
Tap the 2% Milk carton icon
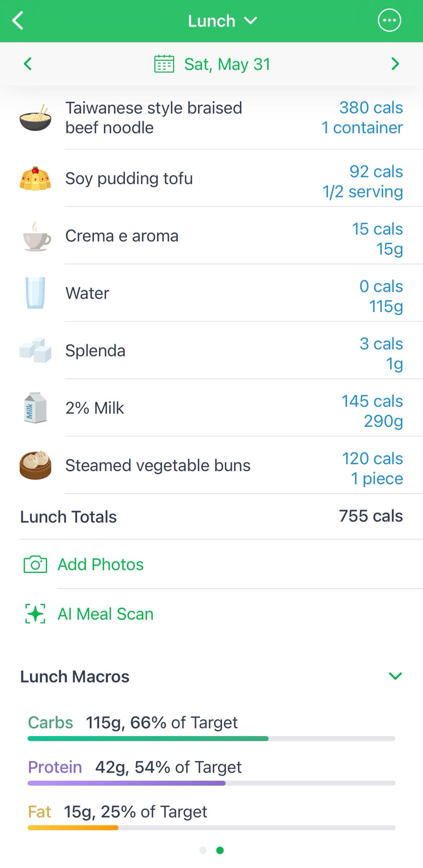click(x=35, y=408)
